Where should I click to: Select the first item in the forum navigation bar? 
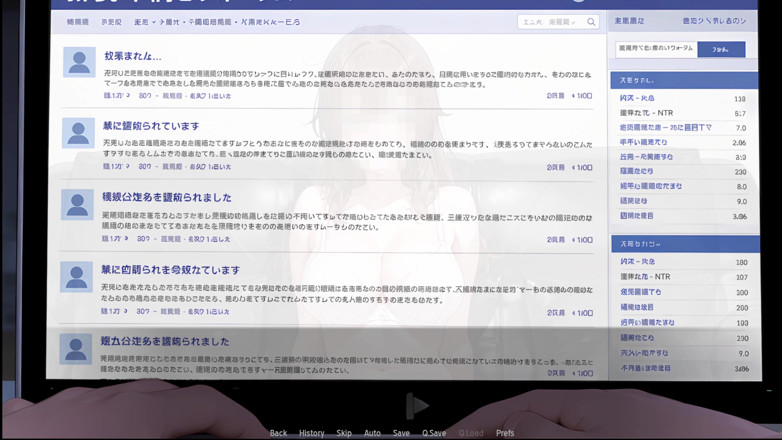click(x=78, y=22)
